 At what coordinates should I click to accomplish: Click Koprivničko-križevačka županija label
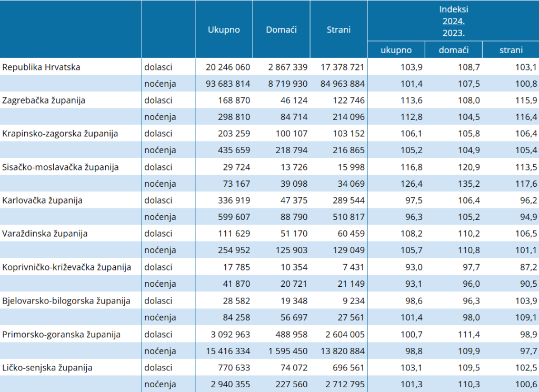click(x=66, y=267)
